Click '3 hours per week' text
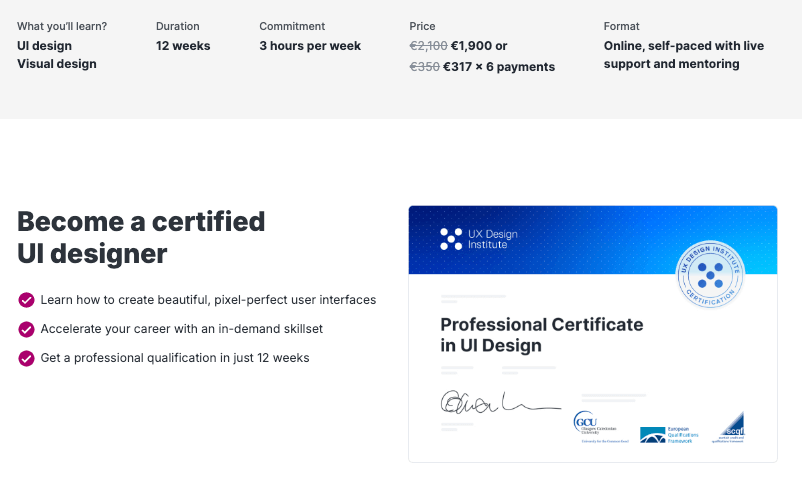802x481 pixels. tap(310, 46)
